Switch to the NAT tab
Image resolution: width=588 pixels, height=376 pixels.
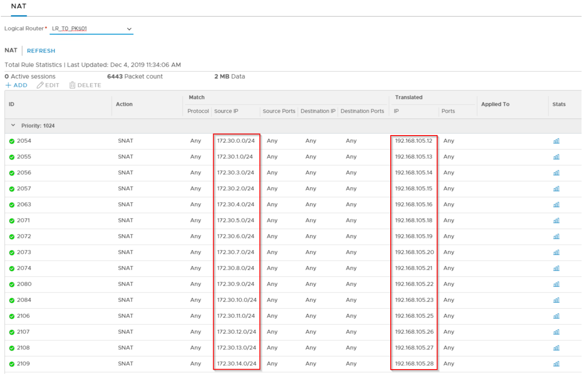pos(19,6)
